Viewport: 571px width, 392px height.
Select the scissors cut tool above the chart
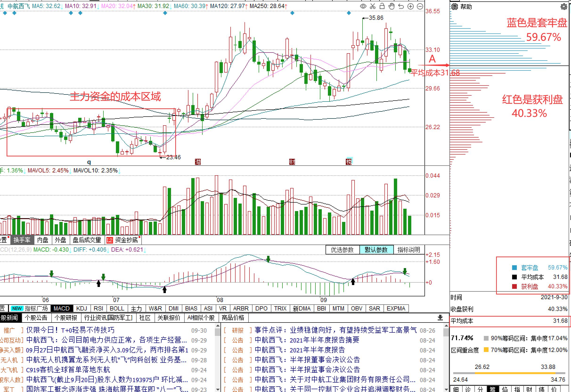click(373, 7)
